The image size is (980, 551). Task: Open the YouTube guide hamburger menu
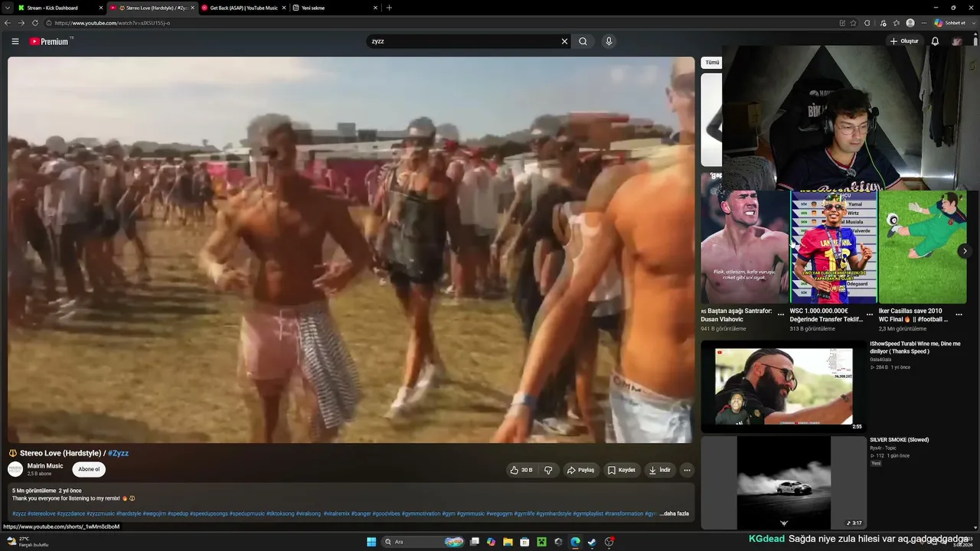(15, 41)
